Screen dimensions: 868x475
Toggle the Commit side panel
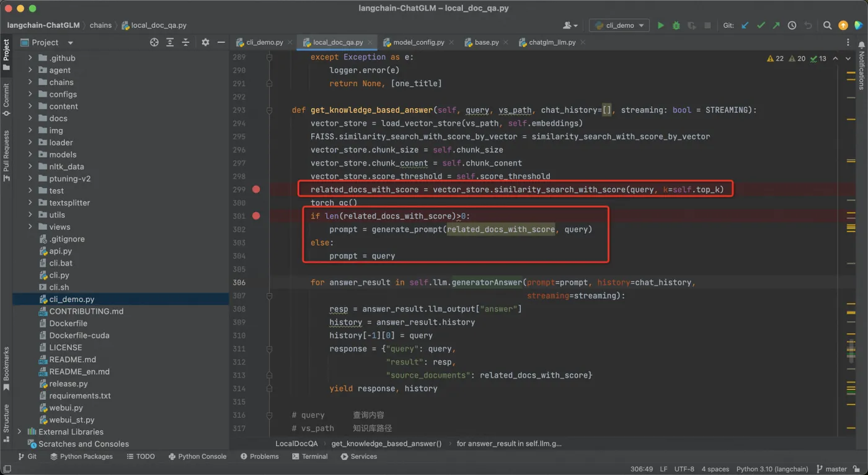point(6,100)
